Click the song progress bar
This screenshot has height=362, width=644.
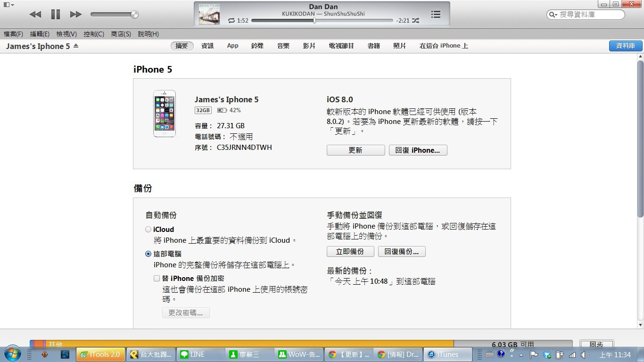(322, 21)
